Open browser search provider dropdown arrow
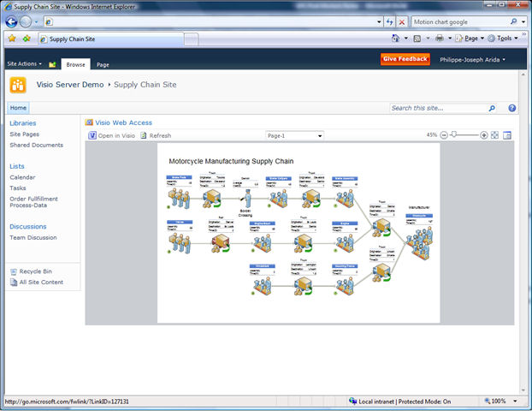The image size is (532, 411). [523, 21]
